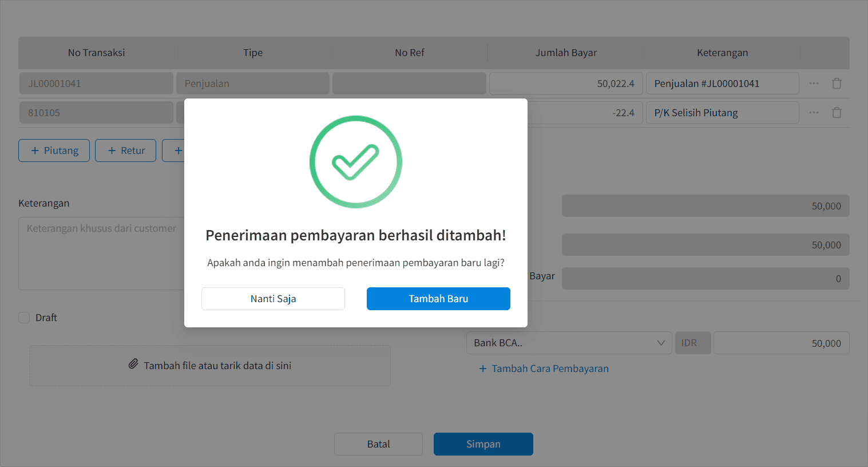Click the Keterangan khusus dari customer textarea
Image resolution: width=868 pixels, height=467 pixels.
click(x=101, y=254)
